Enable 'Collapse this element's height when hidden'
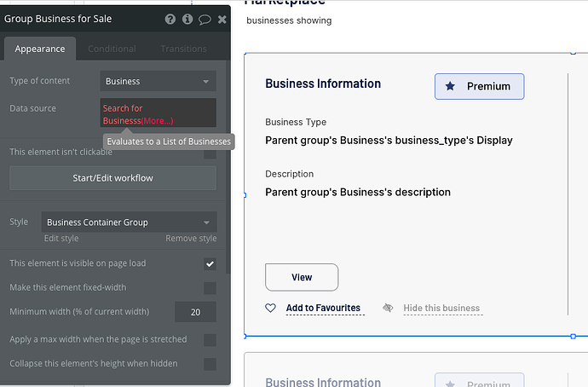 click(x=210, y=364)
